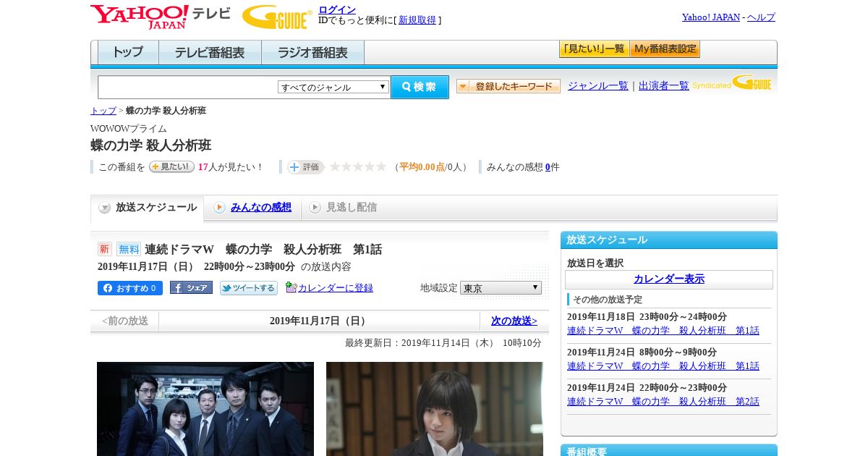Click the 新規取得 link
868x456 pixels.
point(417,20)
